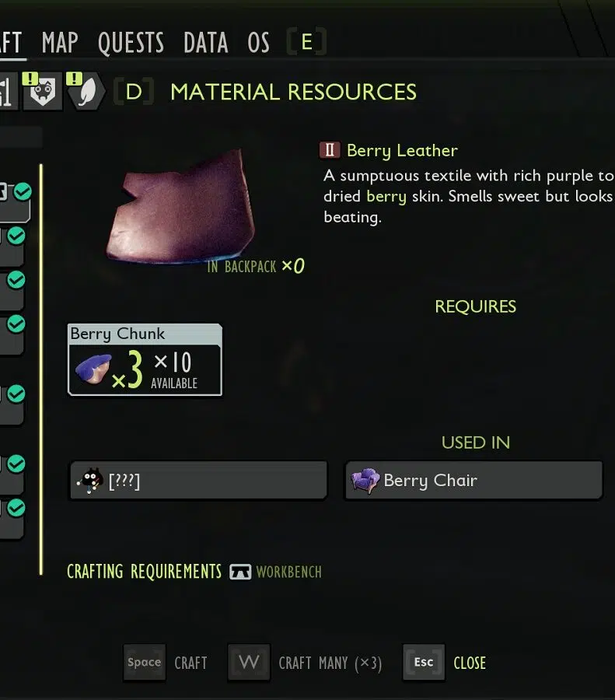Viewport: 615px width, 700px height.
Task: Open the creature category icon with exclamation badge
Action: pos(43,91)
